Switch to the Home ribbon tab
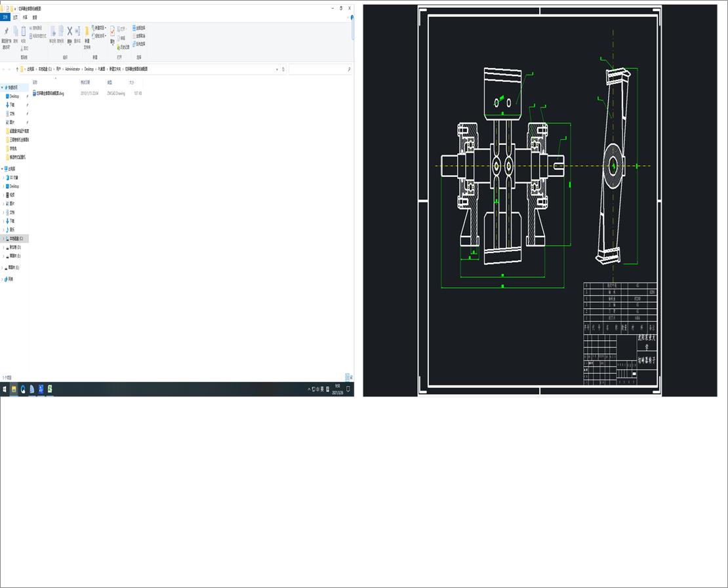The height and width of the screenshot is (588, 728). pyautogui.click(x=15, y=18)
